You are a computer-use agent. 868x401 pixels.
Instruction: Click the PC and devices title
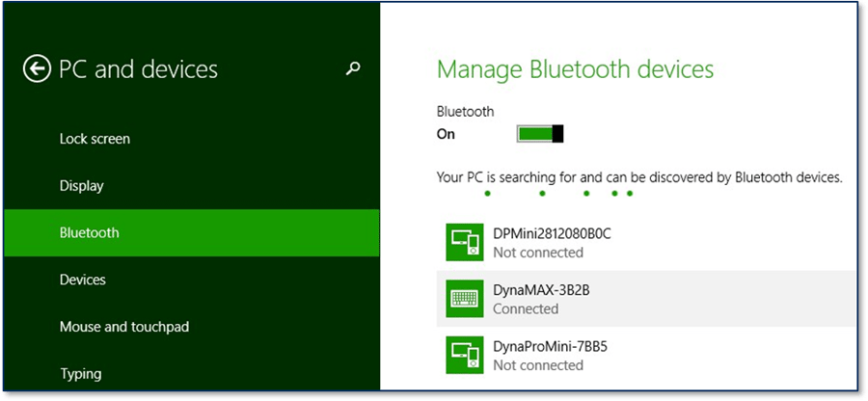click(138, 69)
